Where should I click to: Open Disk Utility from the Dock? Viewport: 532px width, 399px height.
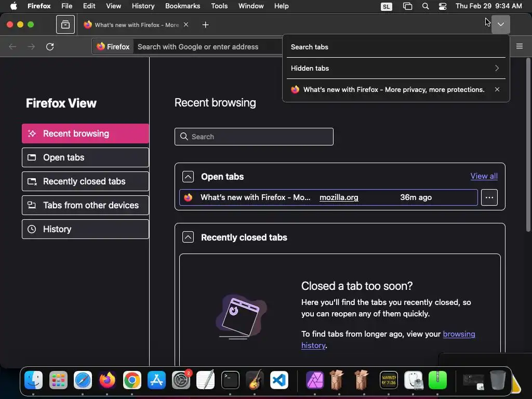(414, 380)
